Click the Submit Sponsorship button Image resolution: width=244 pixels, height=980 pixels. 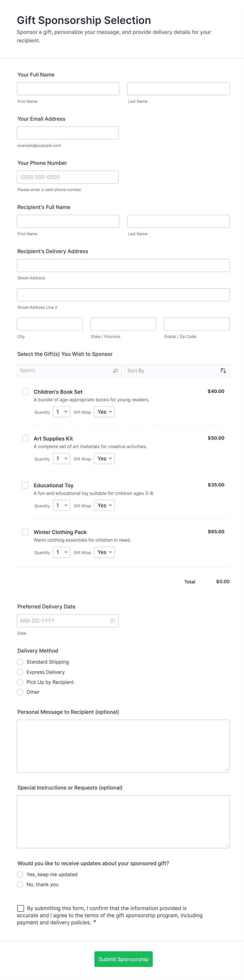pyautogui.click(x=123, y=959)
